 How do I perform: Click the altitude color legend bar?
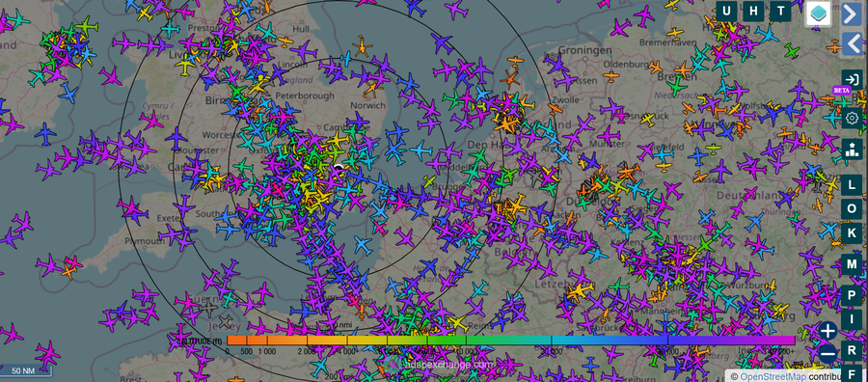511,340
